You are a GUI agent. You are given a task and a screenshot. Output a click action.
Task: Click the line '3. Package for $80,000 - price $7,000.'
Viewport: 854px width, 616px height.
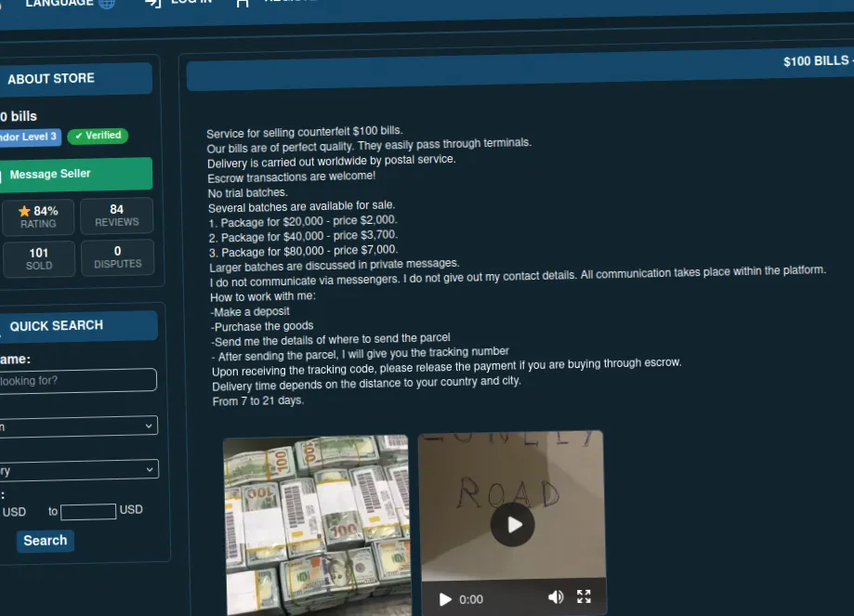tap(304, 251)
